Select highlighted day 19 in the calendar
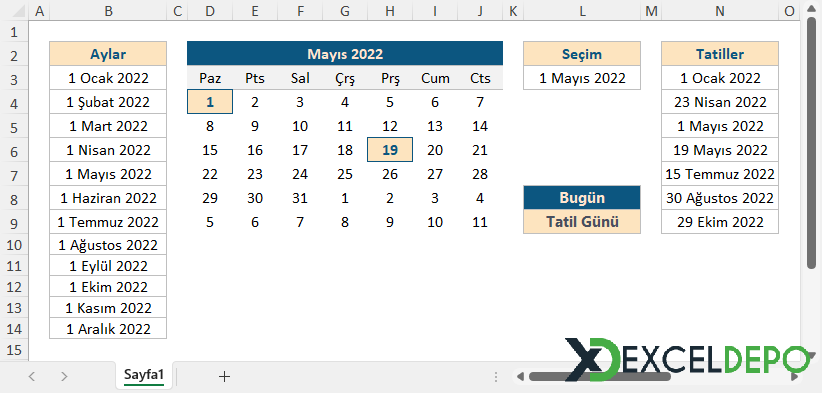 390,150
